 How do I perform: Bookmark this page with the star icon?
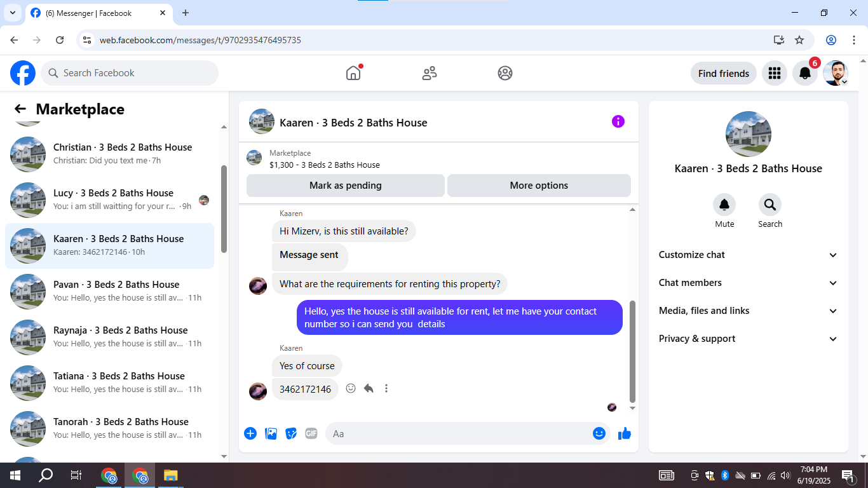click(799, 40)
